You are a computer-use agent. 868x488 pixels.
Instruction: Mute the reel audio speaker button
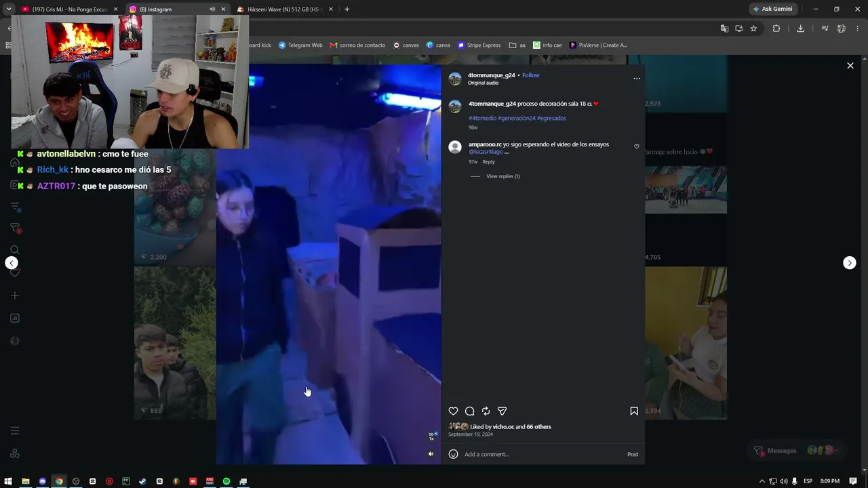[x=431, y=454]
